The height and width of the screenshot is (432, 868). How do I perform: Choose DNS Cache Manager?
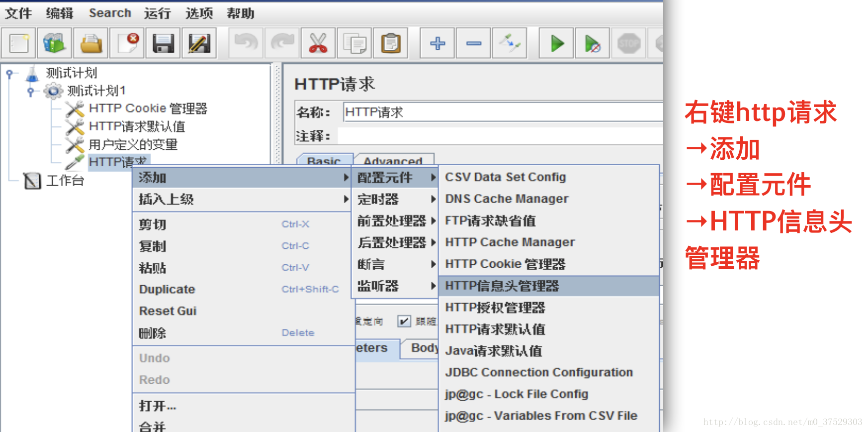549,199
